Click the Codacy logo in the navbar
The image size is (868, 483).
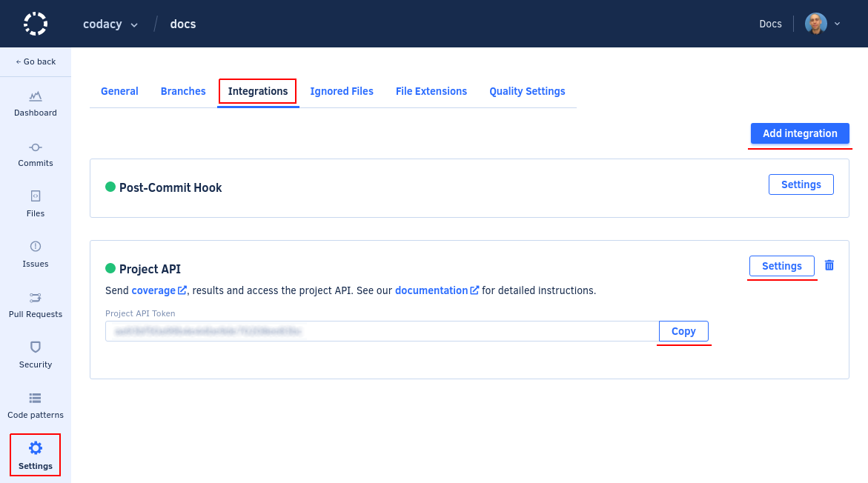35,23
